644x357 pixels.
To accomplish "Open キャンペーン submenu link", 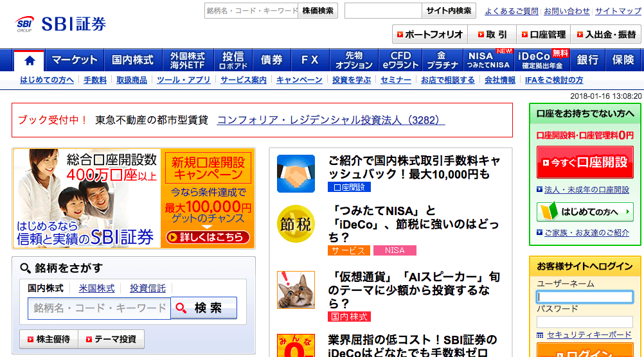I will (x=299, y=80).
